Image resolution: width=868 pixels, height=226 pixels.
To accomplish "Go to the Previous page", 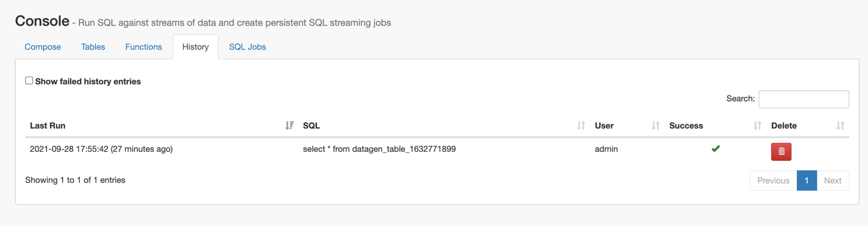I will (773, 181).
